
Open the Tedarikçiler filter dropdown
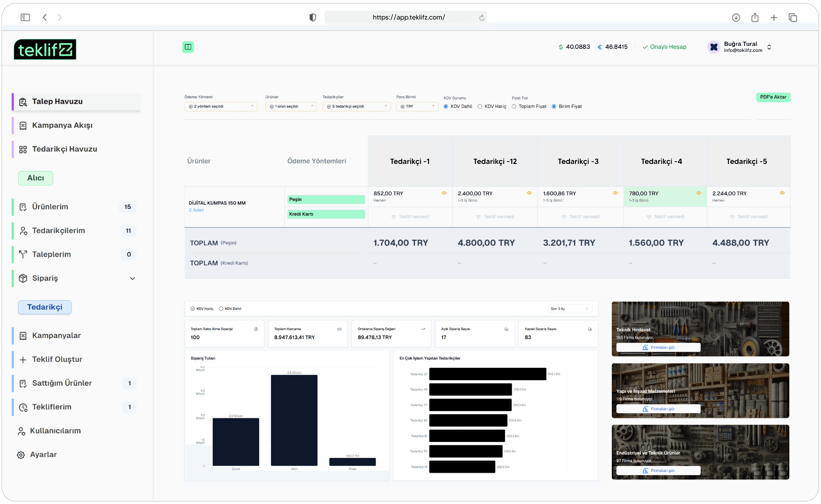[x=356, y=106]
